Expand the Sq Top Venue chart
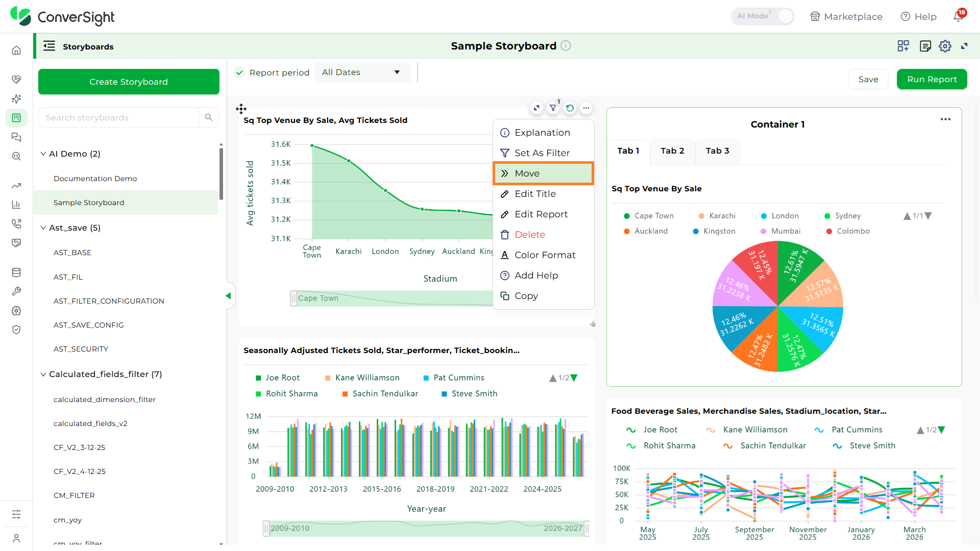This screenshot has width=980, height=551. (536, 108)
